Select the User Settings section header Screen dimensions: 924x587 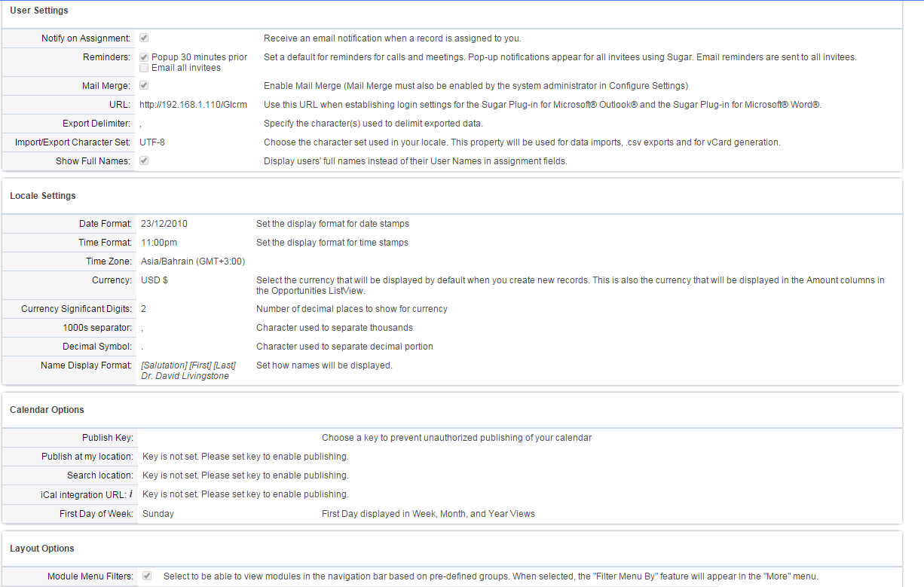tap(39, 11)
